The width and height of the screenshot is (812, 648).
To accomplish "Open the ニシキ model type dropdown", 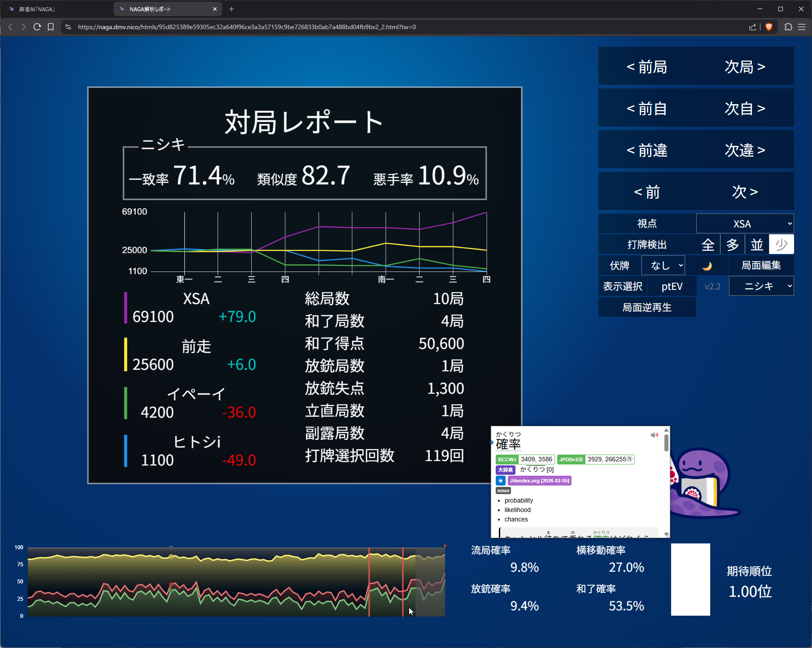I will click(761, 286).
